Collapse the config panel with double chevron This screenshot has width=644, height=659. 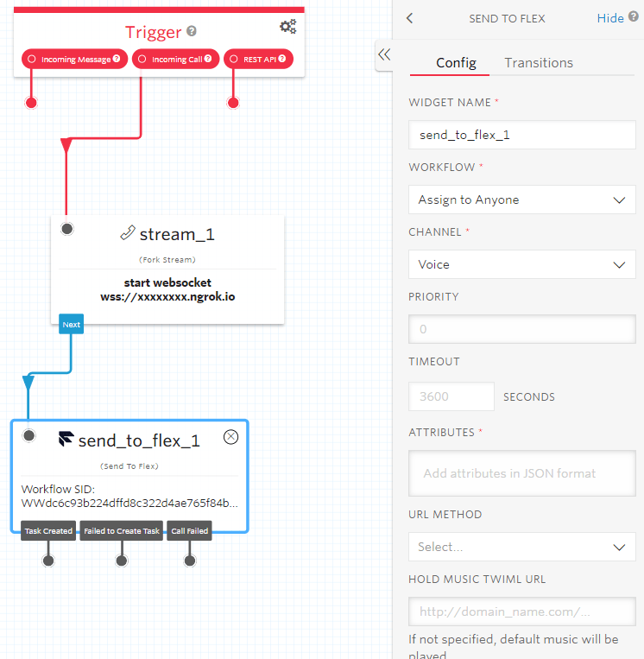(384, 54)
